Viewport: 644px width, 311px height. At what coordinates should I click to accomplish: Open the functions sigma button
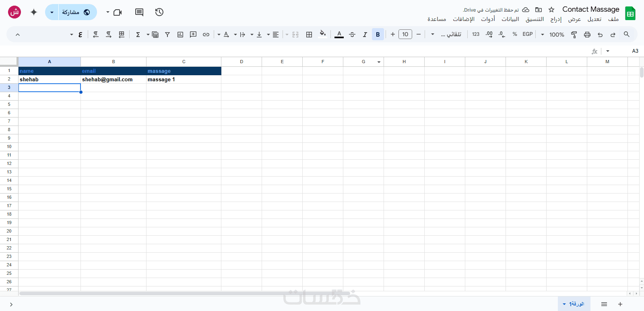pos(138,35)
